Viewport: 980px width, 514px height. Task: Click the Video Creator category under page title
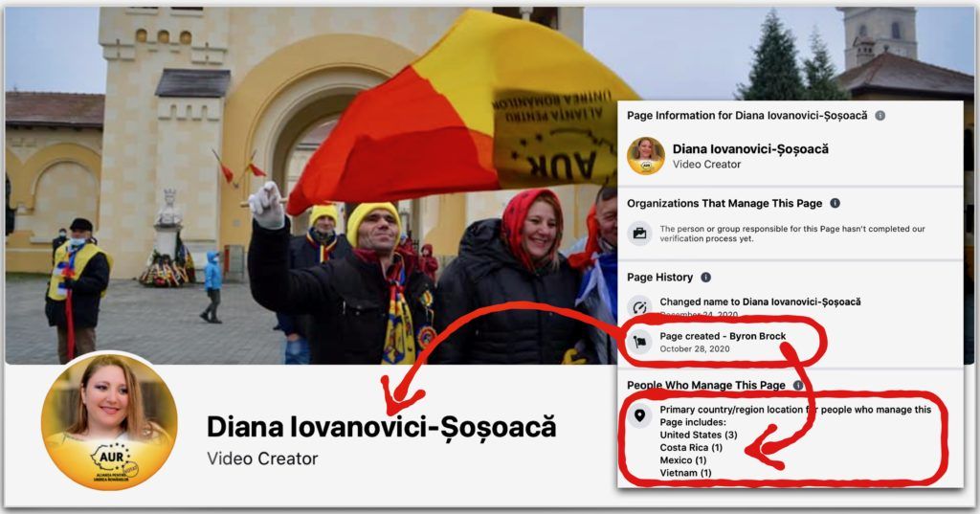[x=262, y=459]
